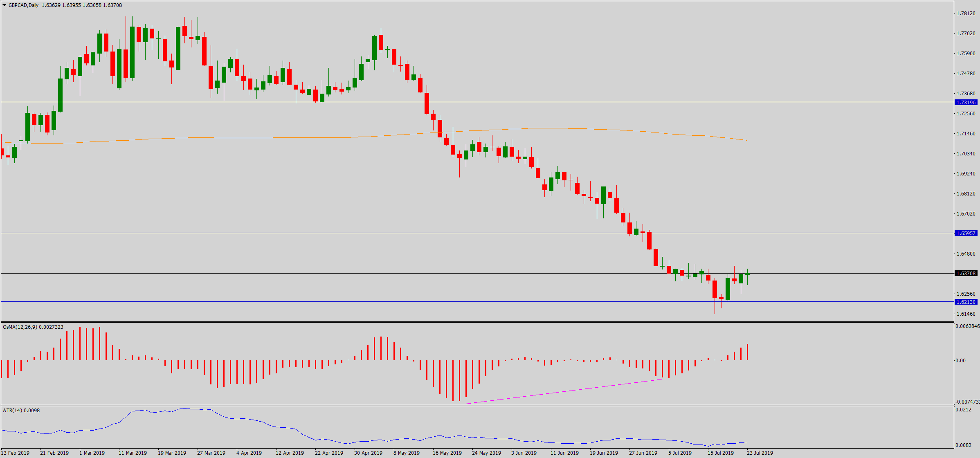Click the 1.70340 price scale value
The width and height of the screenshot is (980, 458).
coord(966,154)
